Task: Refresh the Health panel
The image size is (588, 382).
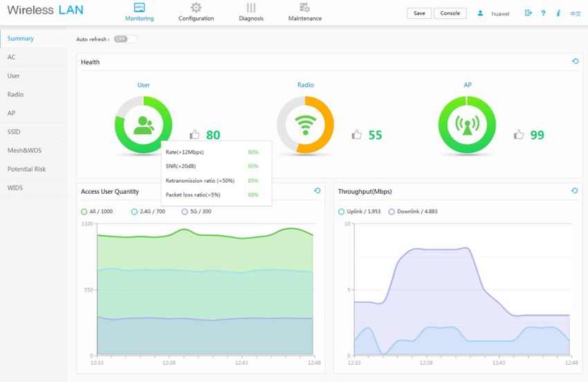Action: click(576, 61)
